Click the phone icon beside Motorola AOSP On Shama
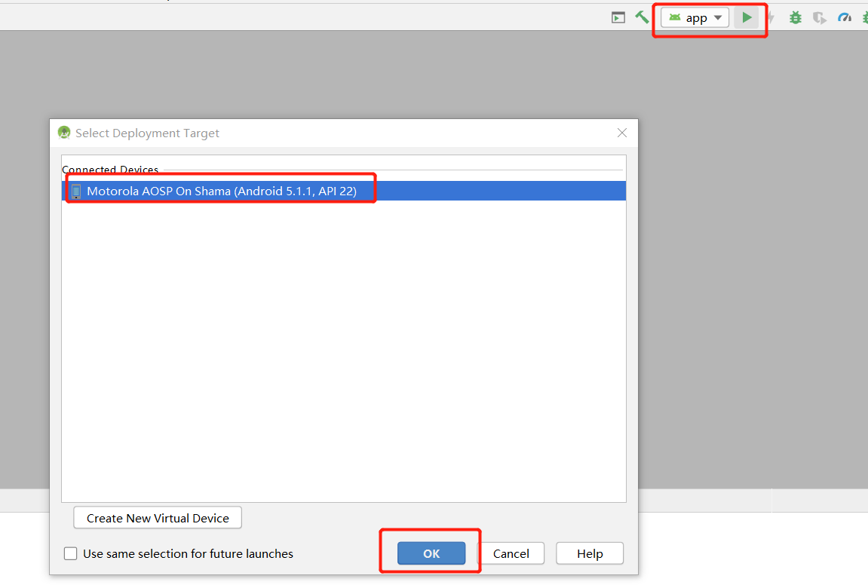Image resolution: width=868 pixels, height=588 pixels. 76,191
